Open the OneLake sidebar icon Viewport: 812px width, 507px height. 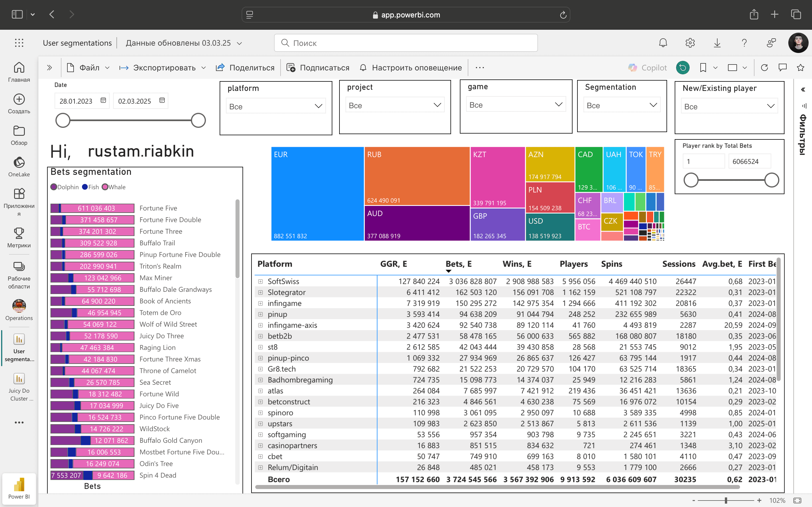(19, 163)
